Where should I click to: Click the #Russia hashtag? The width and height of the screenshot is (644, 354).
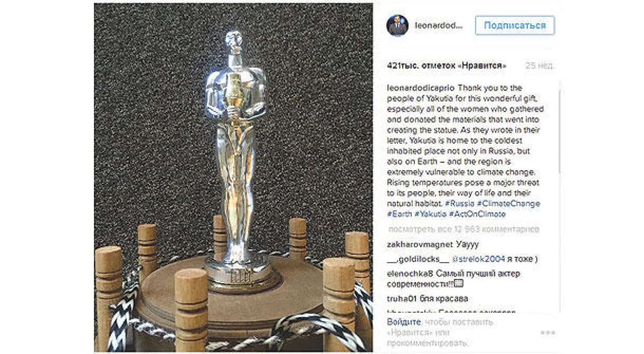coord(459,204)
